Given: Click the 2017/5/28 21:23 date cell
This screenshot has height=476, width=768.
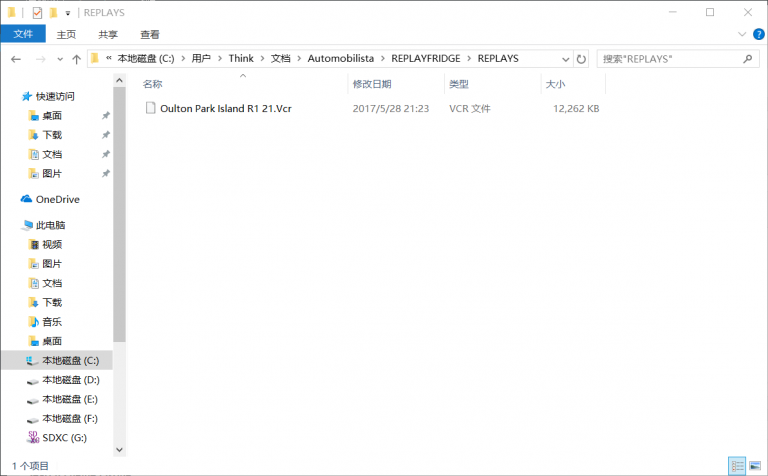Looking at the screenshot, I should pos(391,109).
